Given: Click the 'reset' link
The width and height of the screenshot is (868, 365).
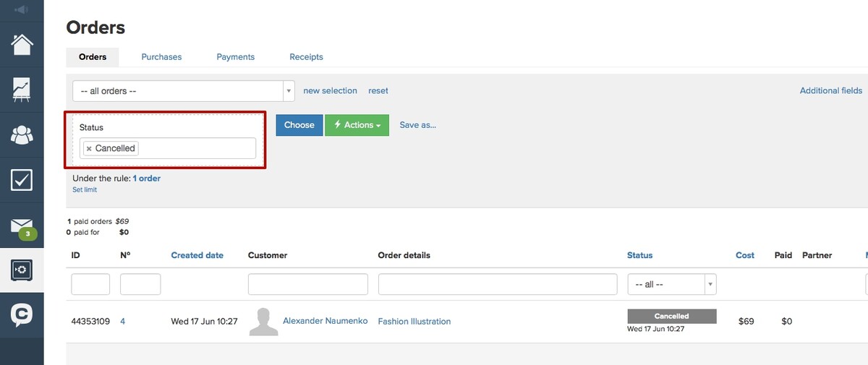Looking at the screenshot, I should [x=378, y=91].
